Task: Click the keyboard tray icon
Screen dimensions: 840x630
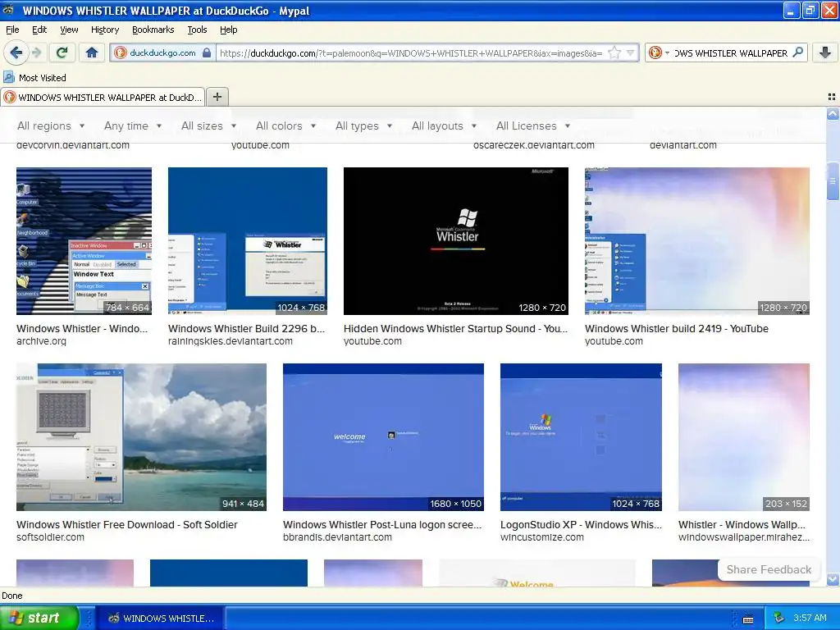Action: coord(748,619)
